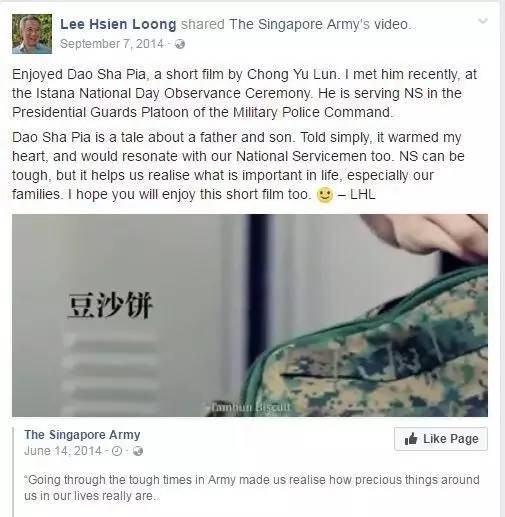Click the Lee Hsien Loong name link
The height and width of the screenshot is (517, 505).
click(x=118, y=24)
